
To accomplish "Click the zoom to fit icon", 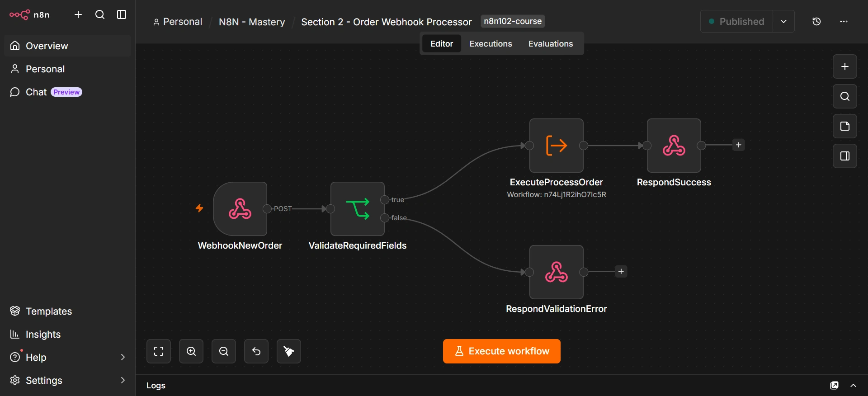I will [159, 351].
